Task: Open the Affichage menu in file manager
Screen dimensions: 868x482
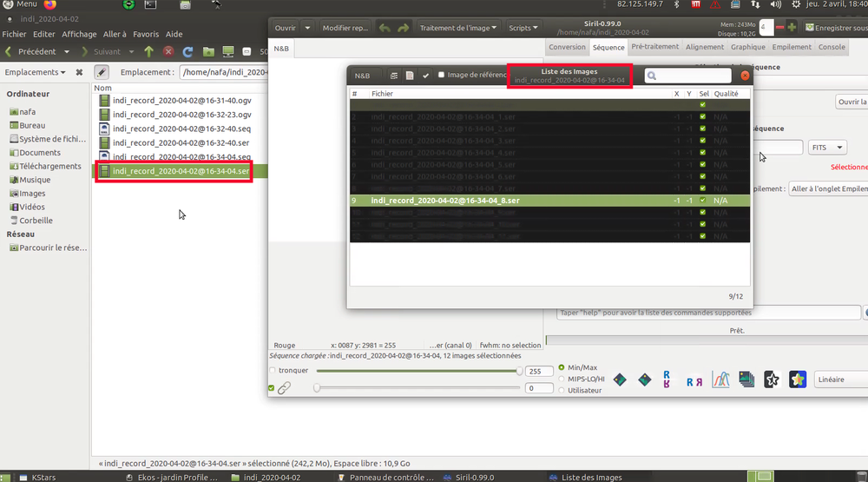Action: point(79,35)
